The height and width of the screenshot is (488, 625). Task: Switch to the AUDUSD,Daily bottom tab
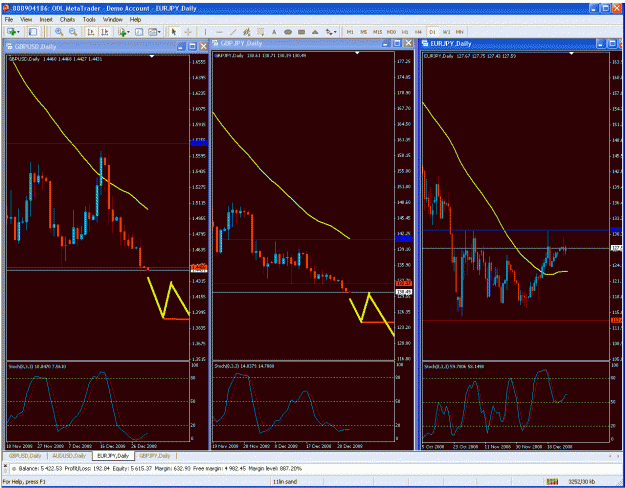[69, 455]
